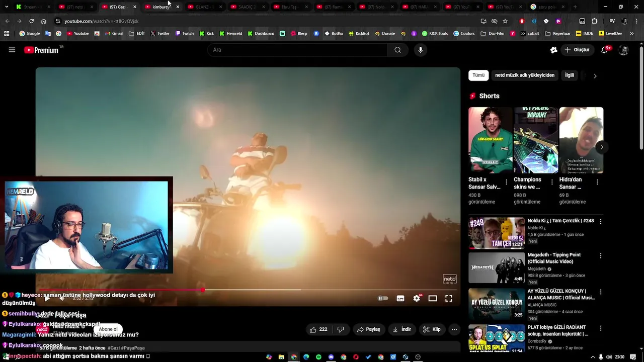Image resolution: width=644 pixels, height=362 pixels.
Task: Open Noldu Ki Tam Çerezlik #248 thumbnail
Action: [x=497, y=233]
